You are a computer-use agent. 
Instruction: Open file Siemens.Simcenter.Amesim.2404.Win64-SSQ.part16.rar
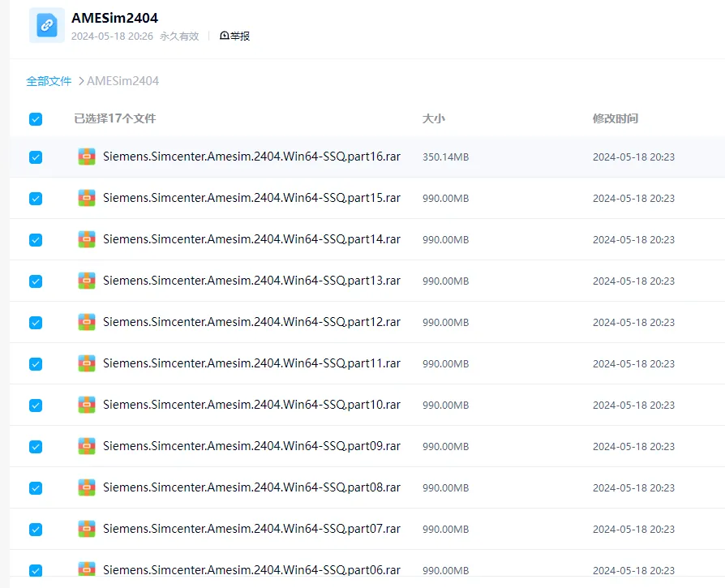(x=251, y=157)
